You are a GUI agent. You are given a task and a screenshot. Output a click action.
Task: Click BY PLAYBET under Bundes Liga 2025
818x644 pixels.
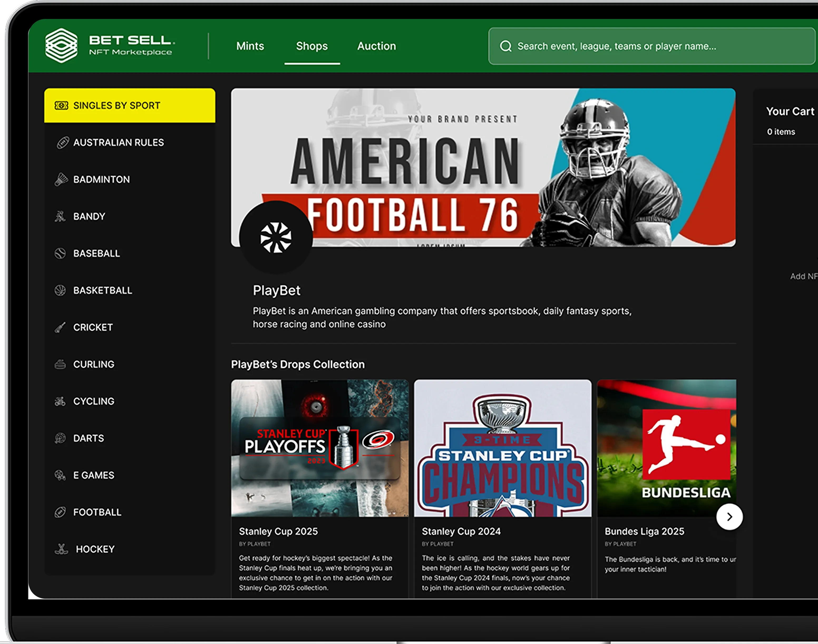click(x=620, y=544)
